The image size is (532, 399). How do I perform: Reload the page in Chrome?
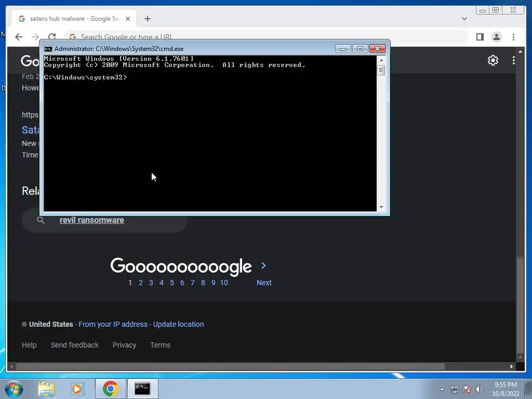point(52,36)
